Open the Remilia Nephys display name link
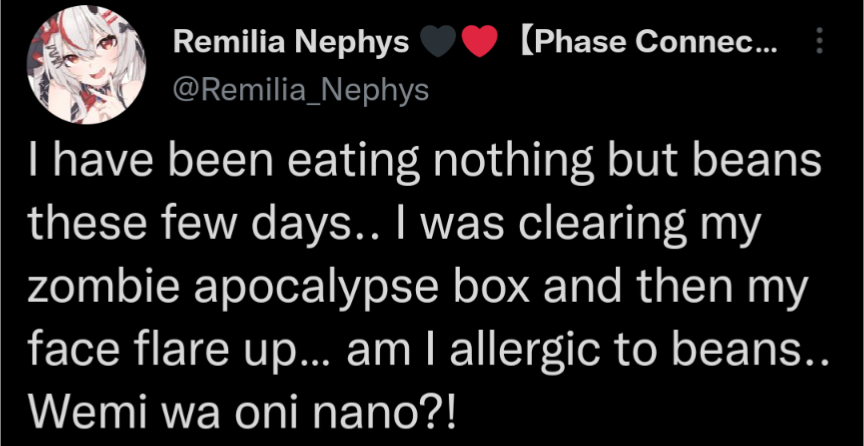 [x=291, y=42]
